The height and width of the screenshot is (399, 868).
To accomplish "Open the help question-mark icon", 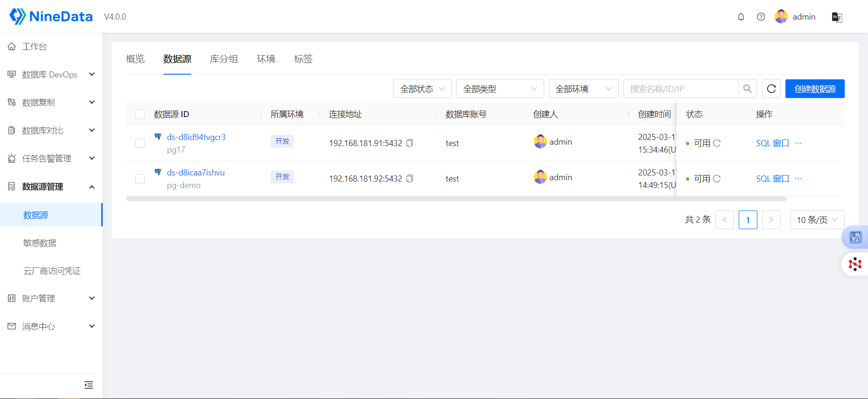I will (x=761, y=17).
